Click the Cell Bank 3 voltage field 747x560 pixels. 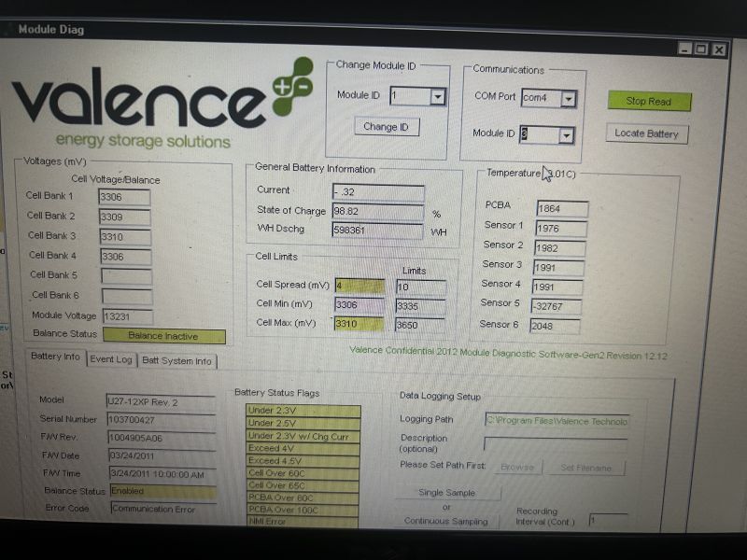pyautogui.click(x=126, y=237)
